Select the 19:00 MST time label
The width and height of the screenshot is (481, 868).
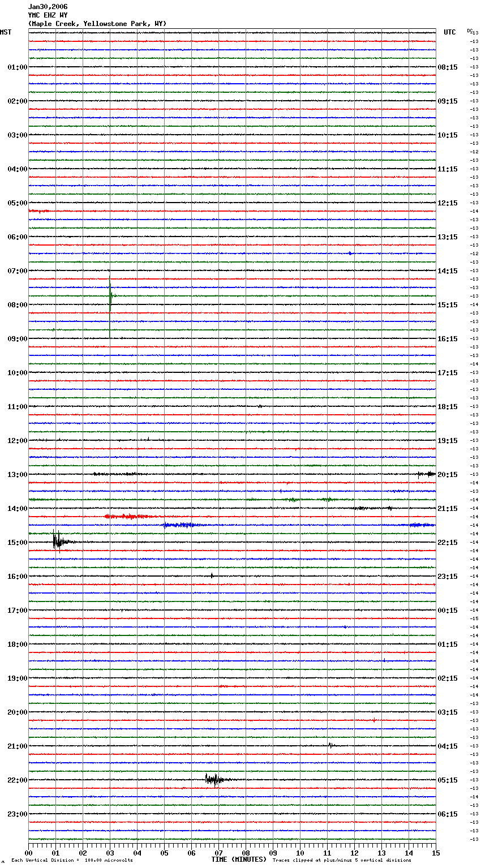18,678
